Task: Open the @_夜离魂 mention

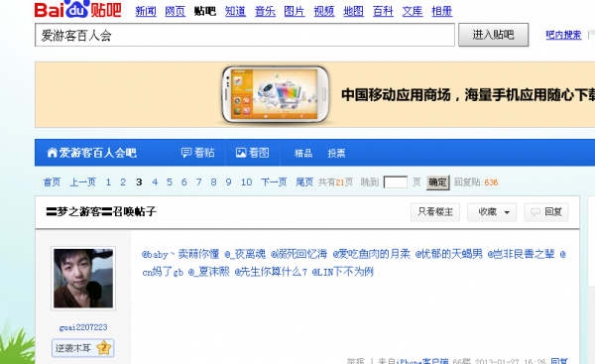Action: click(x=245, y=254)
